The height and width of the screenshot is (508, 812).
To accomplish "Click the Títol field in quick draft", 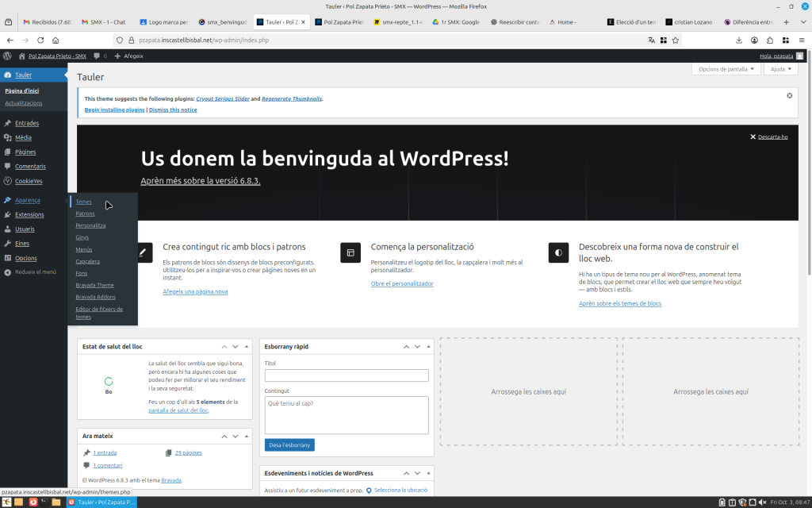I will [347, 375].
